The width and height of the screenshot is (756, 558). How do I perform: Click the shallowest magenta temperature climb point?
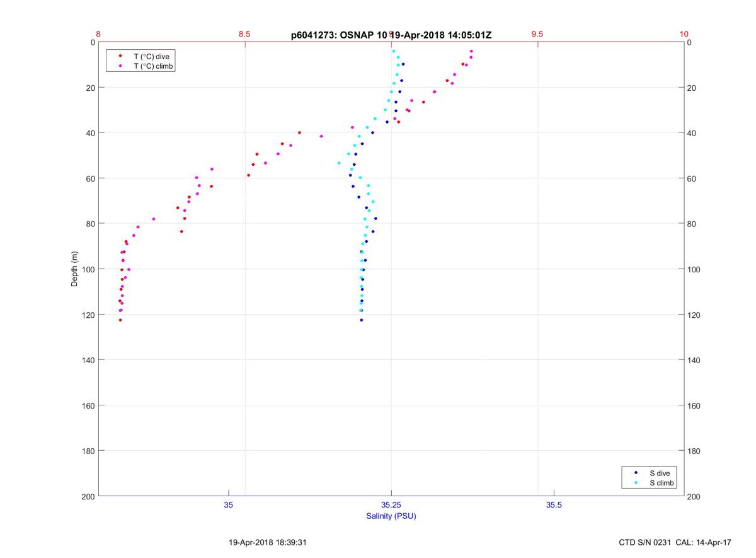pos(471,51)
